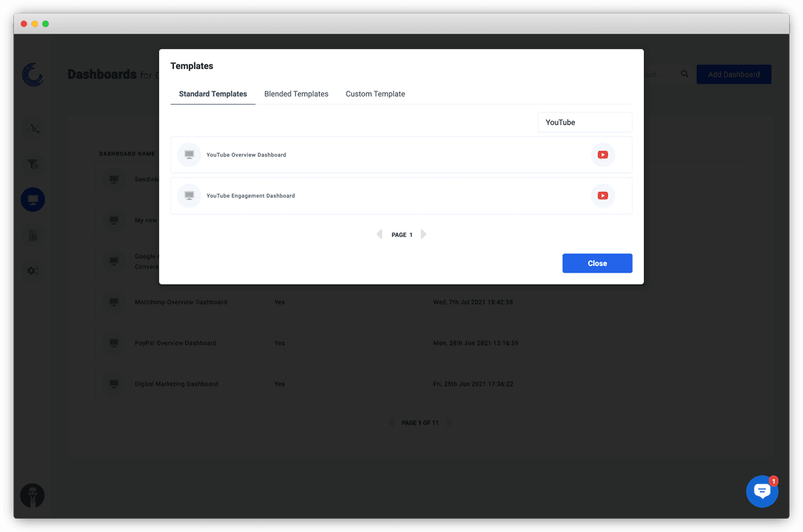
Task: Open the data sources sidebar icon
Action: (x=33, y=129)
